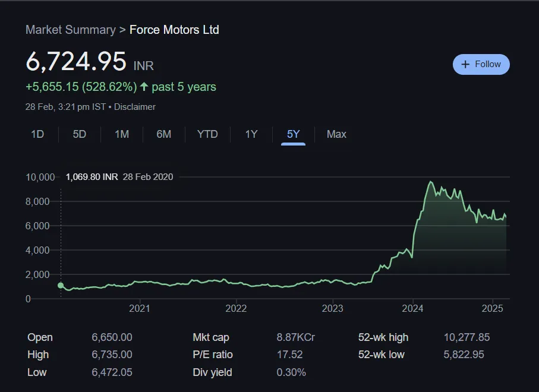Switch to the Max range tab
The height and width of the screenshot is (392, 539).
[x=336, y=134]
